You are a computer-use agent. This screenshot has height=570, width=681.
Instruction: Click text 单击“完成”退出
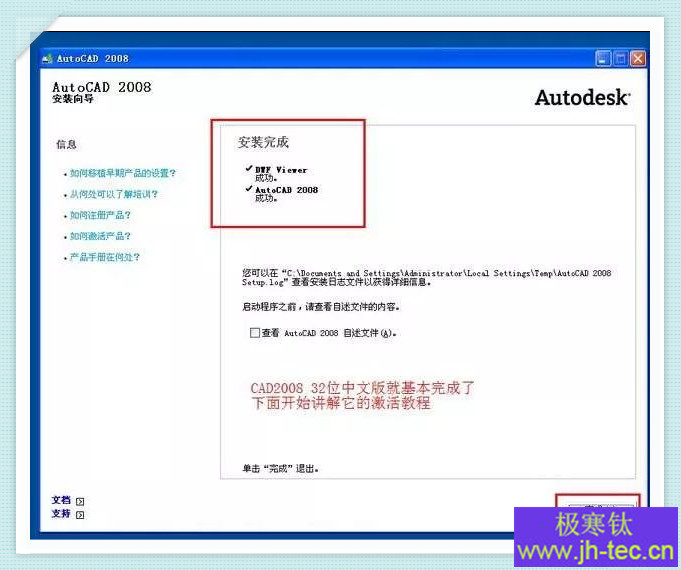281,468
